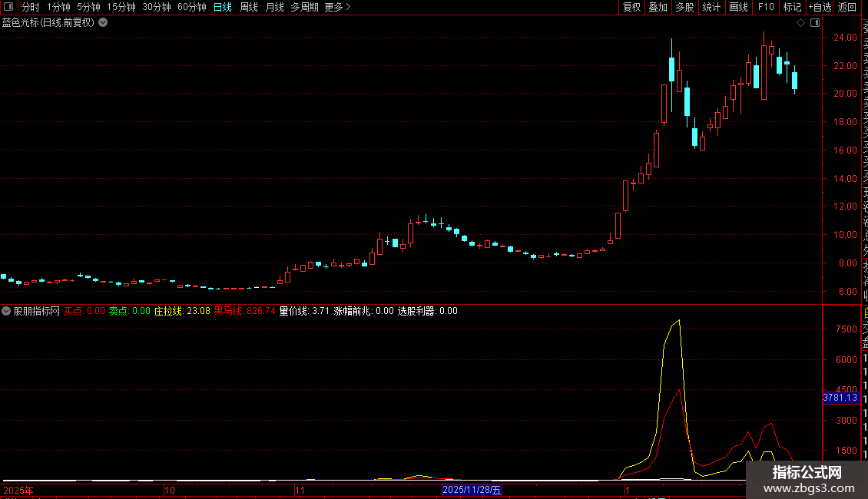Click the 黑马线 826.74 label
Viewport: 868px width, 499px height.
pos(245,311)
